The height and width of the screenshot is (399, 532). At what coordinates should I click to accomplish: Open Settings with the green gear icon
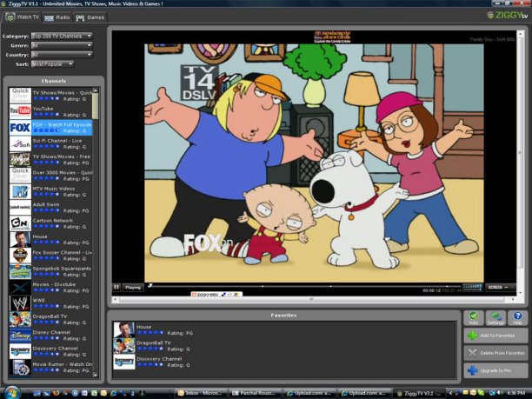tap(495, 317)
